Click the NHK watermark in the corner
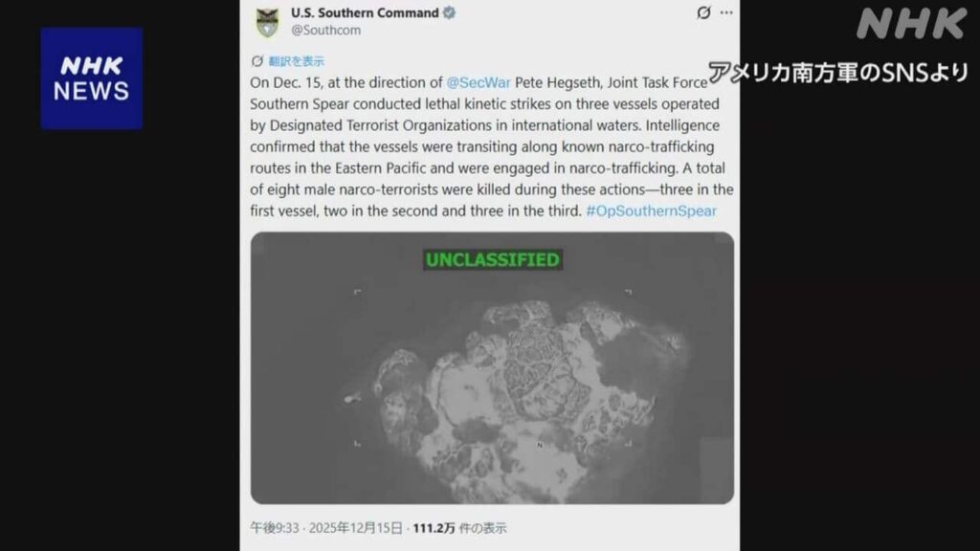 [912, 24]
